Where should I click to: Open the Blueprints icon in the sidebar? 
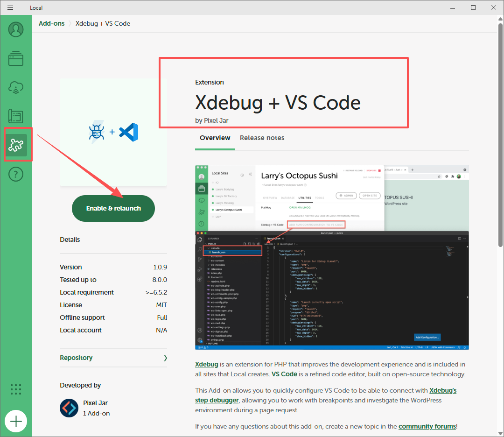pos(16,116)
